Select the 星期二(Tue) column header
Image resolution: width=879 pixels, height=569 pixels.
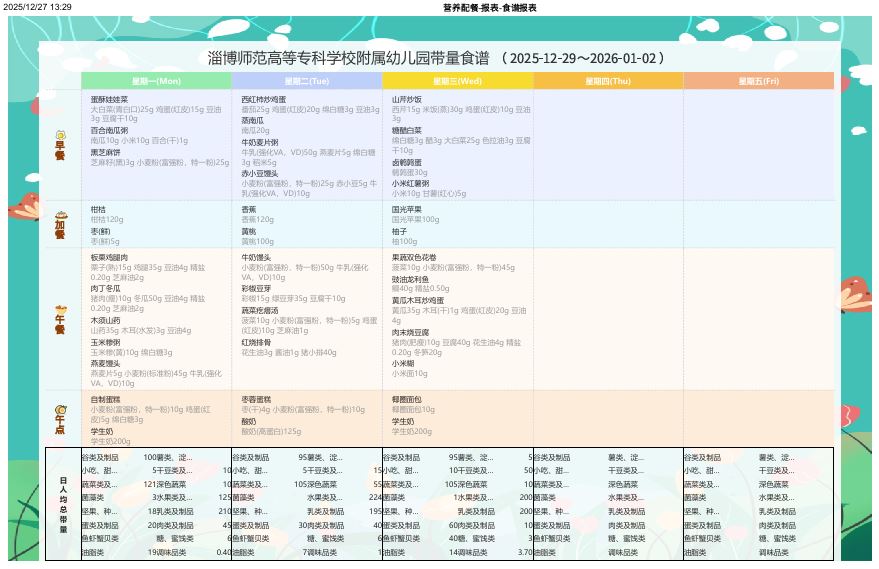[x=306, y=80]
